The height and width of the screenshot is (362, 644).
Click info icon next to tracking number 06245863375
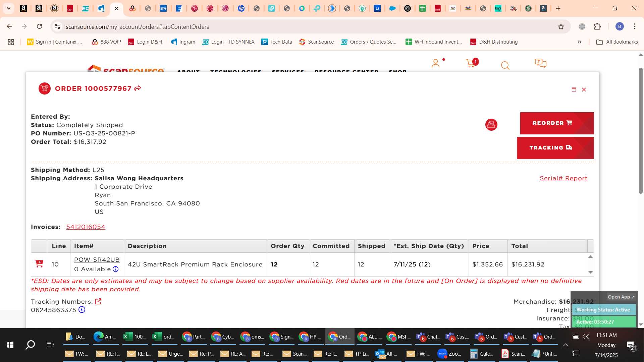point(82,310)
